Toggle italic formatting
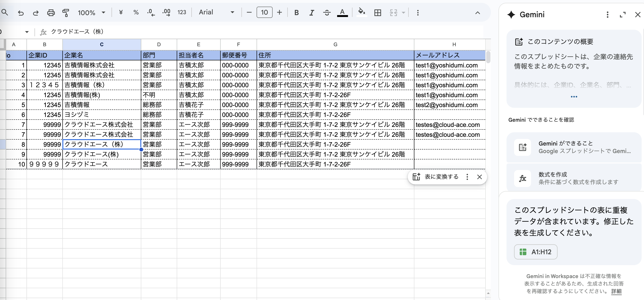This screenshot has width=644, height=300. pyautogui.click(x=312, y=12)
